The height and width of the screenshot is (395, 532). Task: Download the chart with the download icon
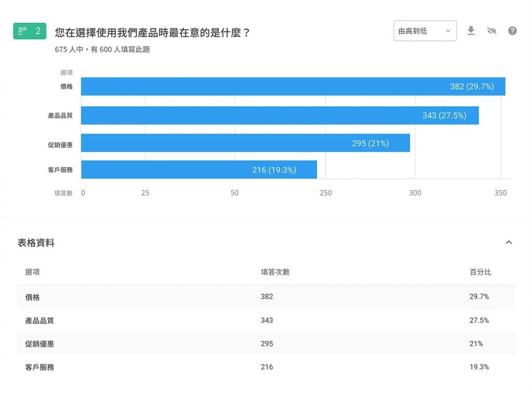point(471,31)
